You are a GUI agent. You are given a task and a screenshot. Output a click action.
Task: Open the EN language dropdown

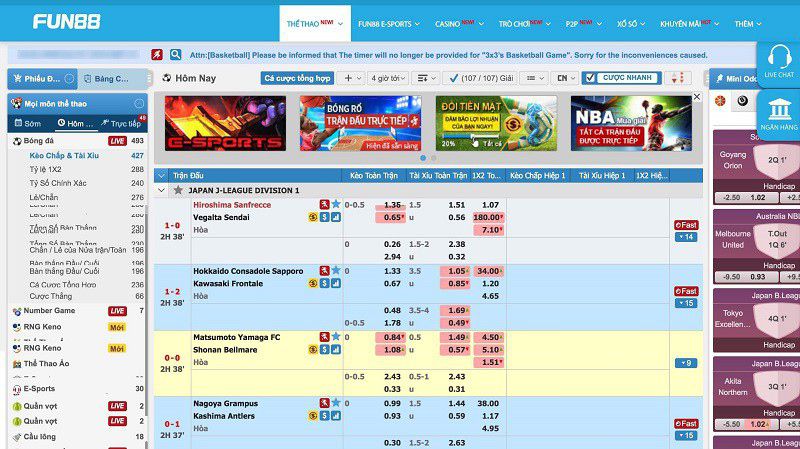pyautogui.click(x=565, y=78)
